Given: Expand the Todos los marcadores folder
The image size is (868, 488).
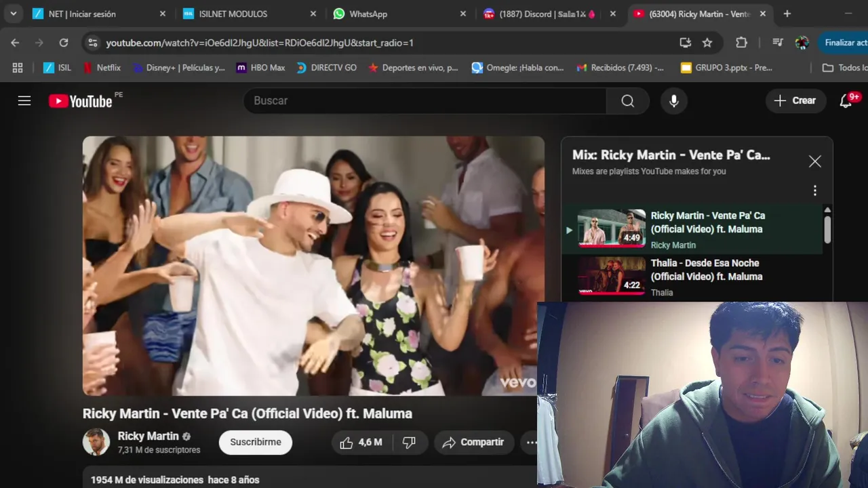Looking at the screenshot, I should pos(844,68).
